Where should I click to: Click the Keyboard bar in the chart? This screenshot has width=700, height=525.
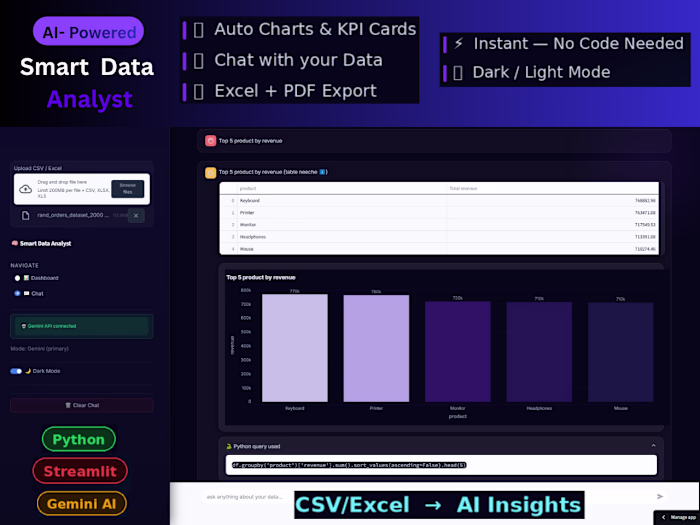(295, 348)
